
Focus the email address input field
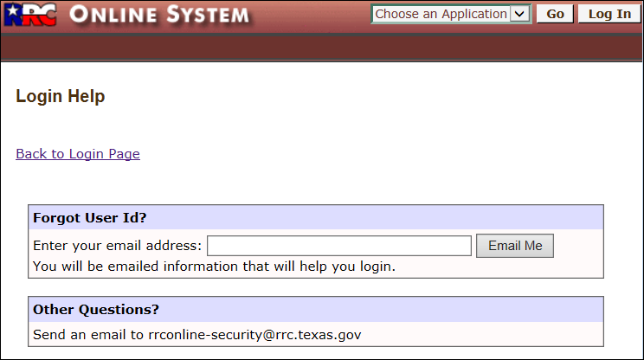(338, 246)
